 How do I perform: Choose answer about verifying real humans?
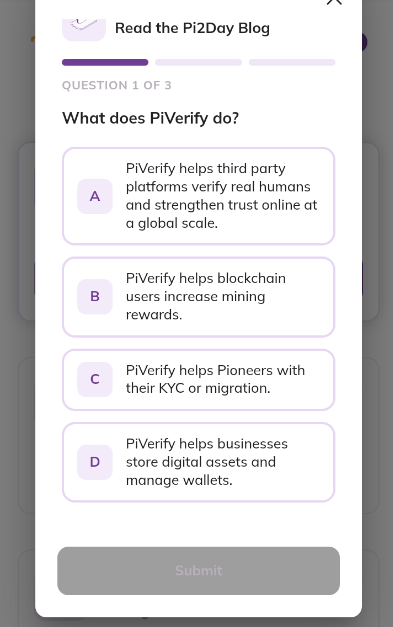(198, 196)
